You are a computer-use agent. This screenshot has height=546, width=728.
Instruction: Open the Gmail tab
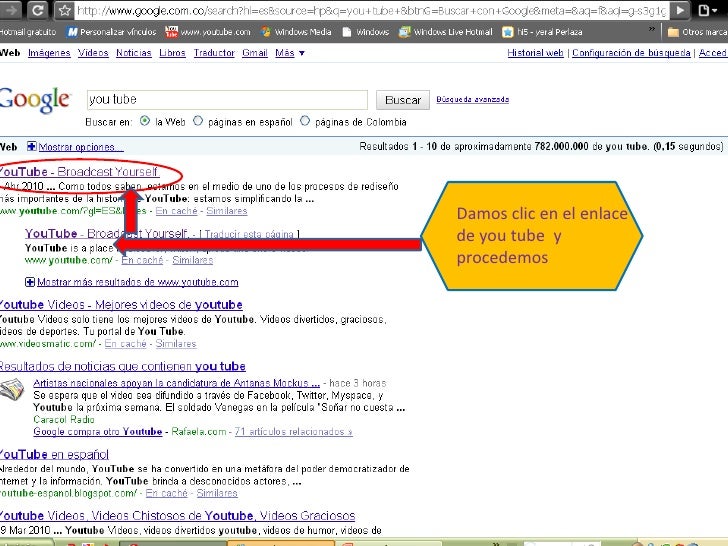pyautogui.click(x=255, y=53)
